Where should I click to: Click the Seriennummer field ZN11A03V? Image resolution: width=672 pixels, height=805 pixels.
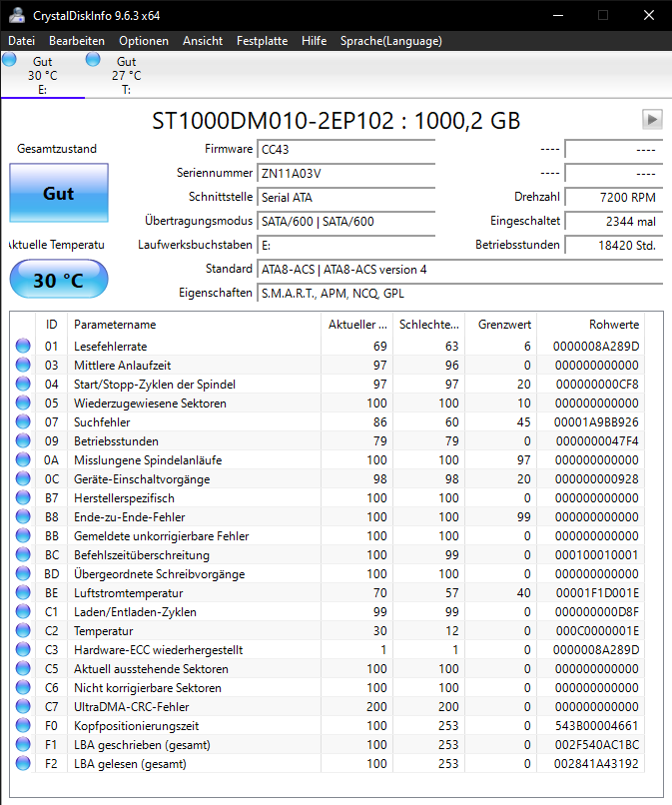[x=346, y=174]
